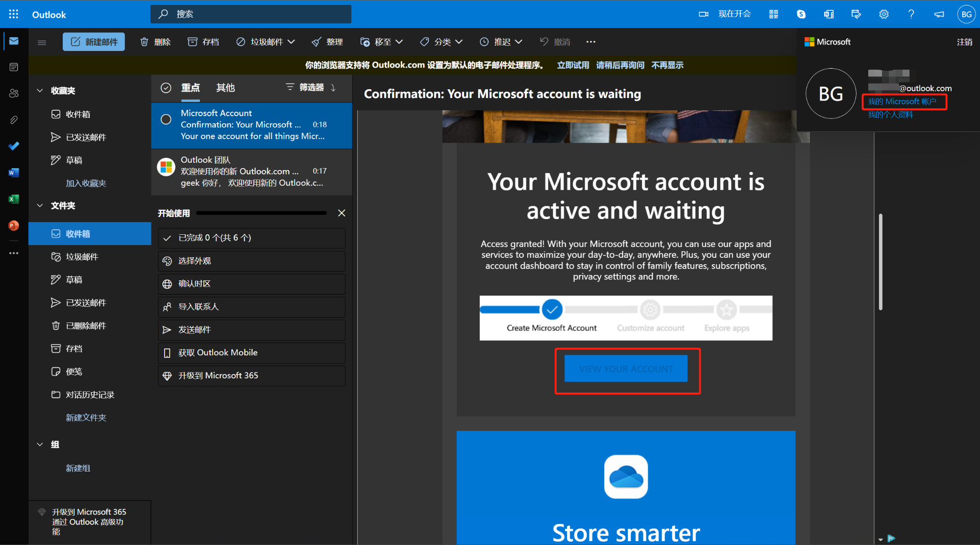This screenshot has width=980, height=545.
Task: Click the search box at the top
Action: click(251, 14)
